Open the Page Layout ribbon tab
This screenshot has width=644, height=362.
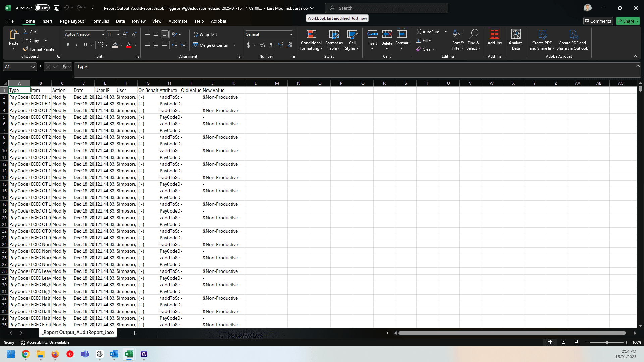coord(72,21)
